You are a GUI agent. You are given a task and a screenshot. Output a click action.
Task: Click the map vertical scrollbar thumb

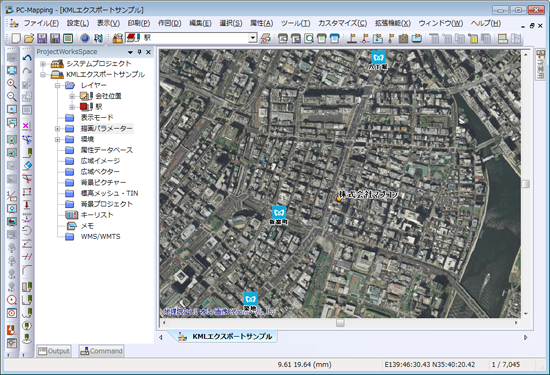coord(525,183)
